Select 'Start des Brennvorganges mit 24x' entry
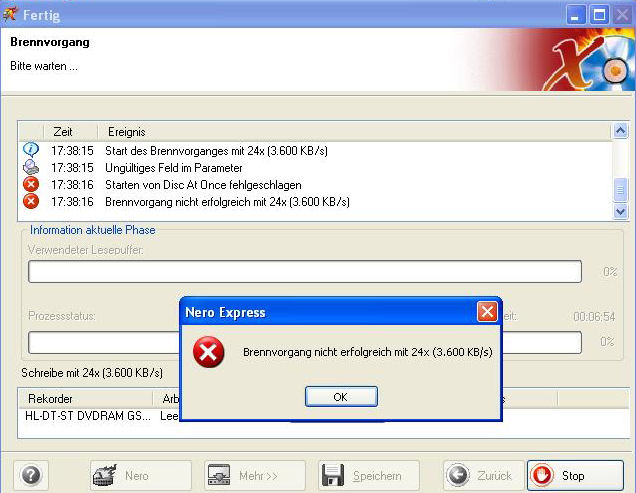This screenshot has width=636, height=493. click(216, 151)
